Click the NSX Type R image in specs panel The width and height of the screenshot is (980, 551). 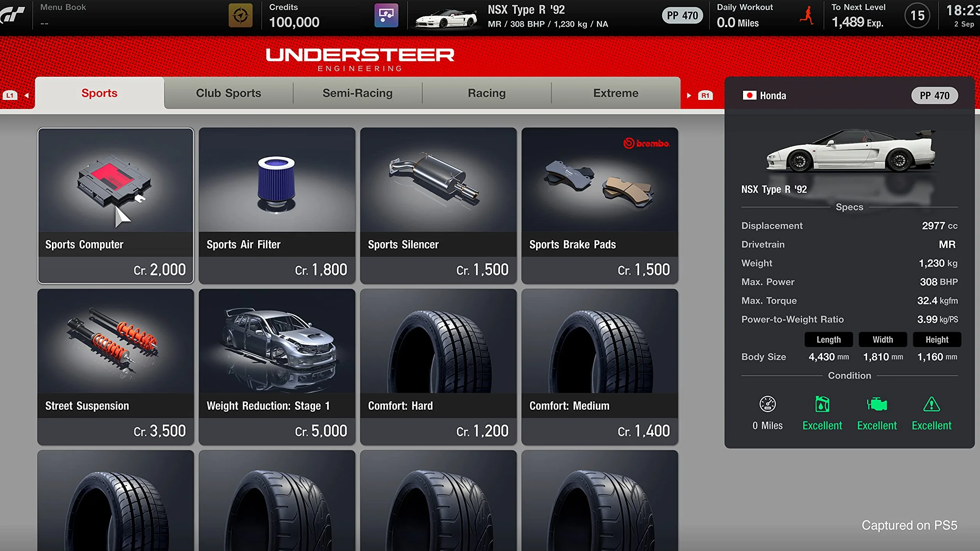pos(850,151)
